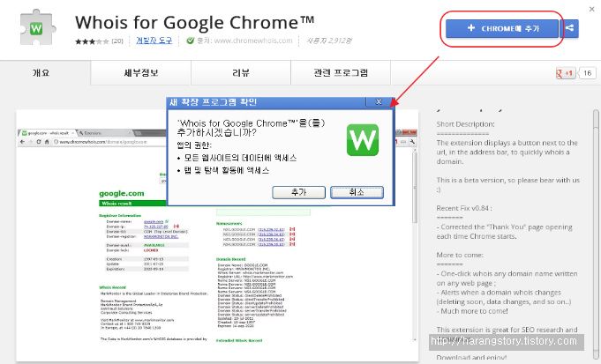Click the back arrow in screenshot browser

pyautogui.click(x=22, y=142)
